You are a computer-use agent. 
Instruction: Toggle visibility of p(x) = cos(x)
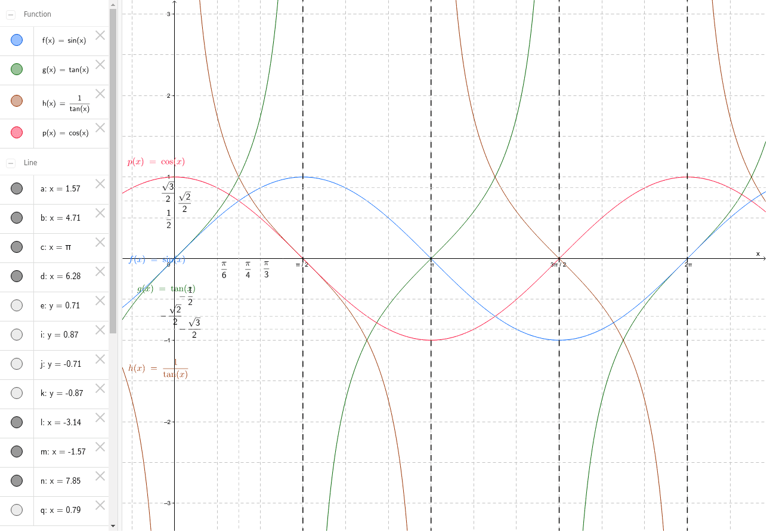pos(17,133)
